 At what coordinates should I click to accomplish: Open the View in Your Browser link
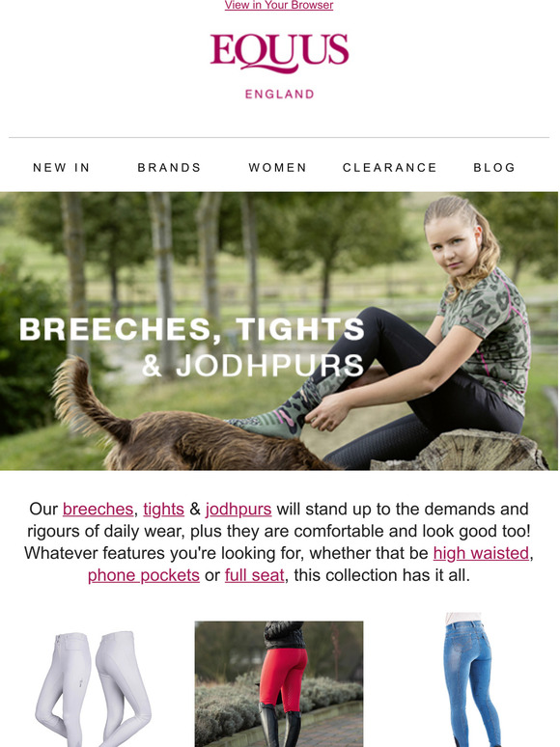tap(279, 5)
